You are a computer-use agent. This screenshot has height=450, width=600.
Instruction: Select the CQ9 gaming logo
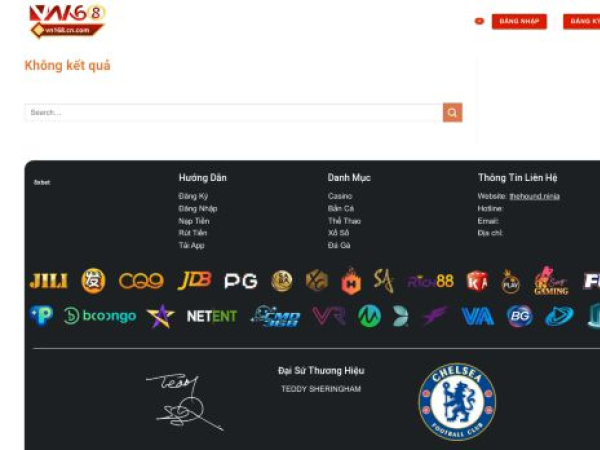click(x=141, y=281)
